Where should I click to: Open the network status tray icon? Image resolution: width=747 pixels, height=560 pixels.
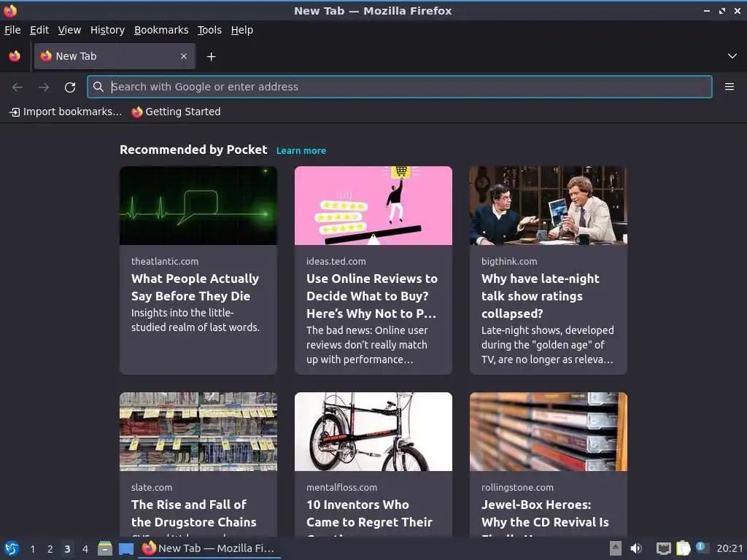[663, 548]
